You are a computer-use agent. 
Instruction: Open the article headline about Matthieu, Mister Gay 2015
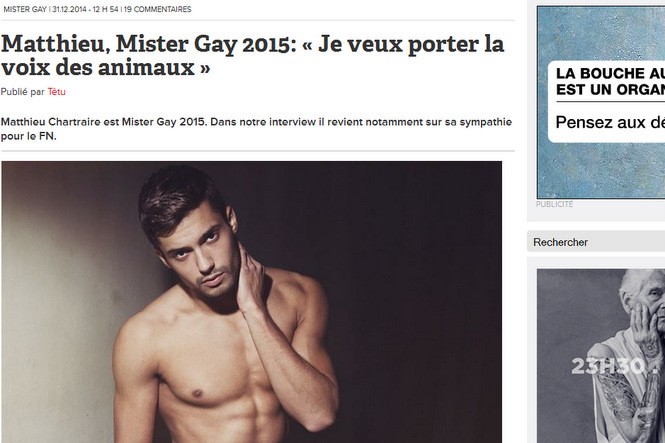point(253,55)
